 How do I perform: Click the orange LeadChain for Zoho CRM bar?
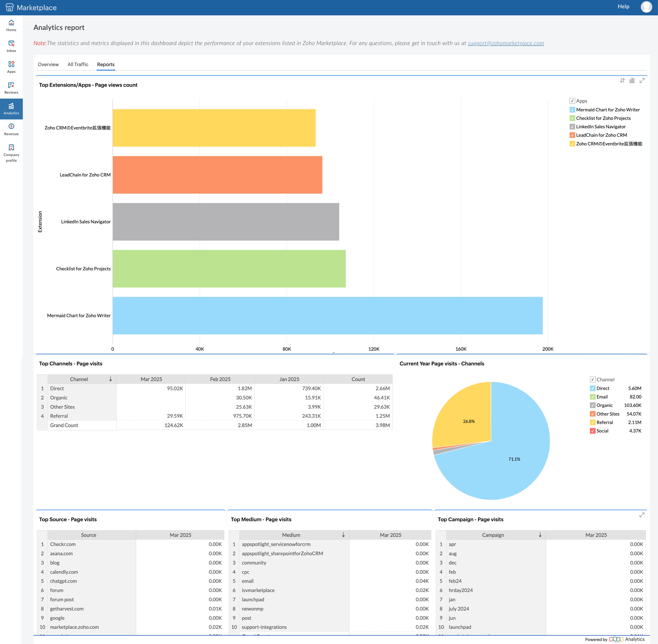point(217,175)
